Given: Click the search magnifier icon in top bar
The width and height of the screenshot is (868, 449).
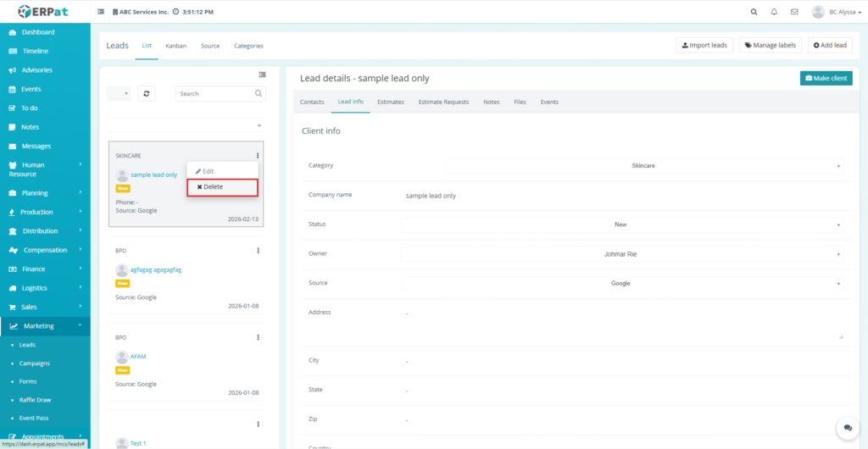Looking at the screenshot, I should [754, 12].
